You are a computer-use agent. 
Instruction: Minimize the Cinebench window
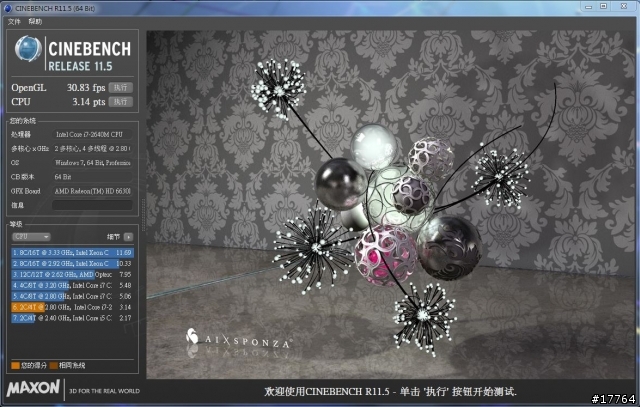click(588, 7)
